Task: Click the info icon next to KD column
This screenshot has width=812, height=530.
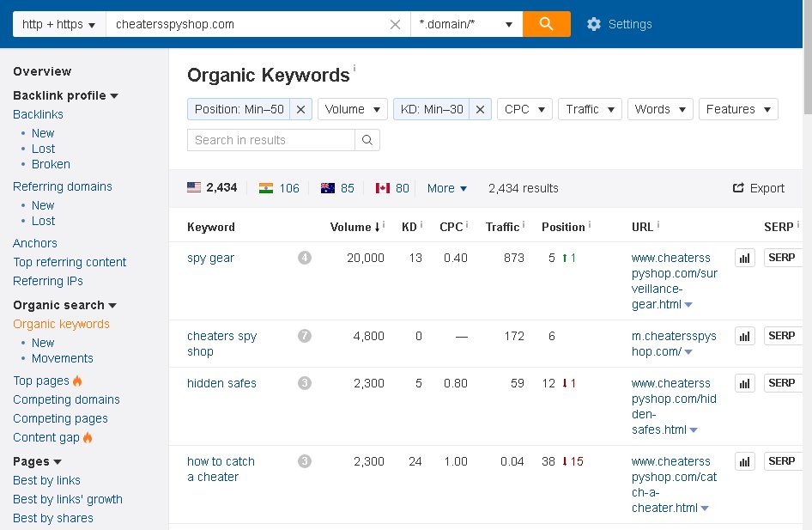Action: pos(421,224)
